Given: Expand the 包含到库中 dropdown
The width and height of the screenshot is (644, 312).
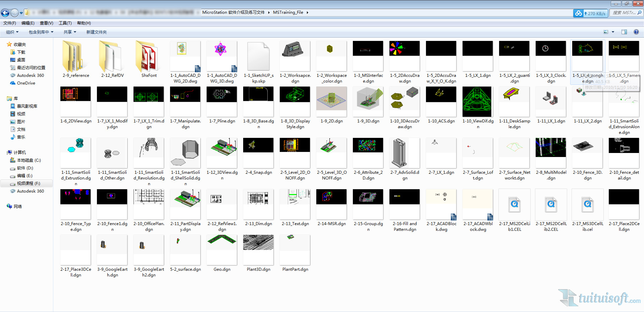Looking at the screenshot, I should pos(41,32).
